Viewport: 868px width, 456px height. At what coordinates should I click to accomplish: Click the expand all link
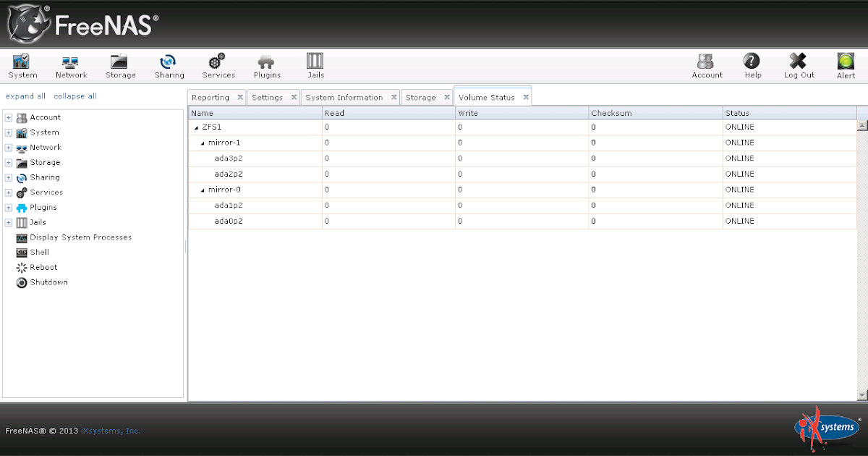pyautogui.click(x=25, y=96)
